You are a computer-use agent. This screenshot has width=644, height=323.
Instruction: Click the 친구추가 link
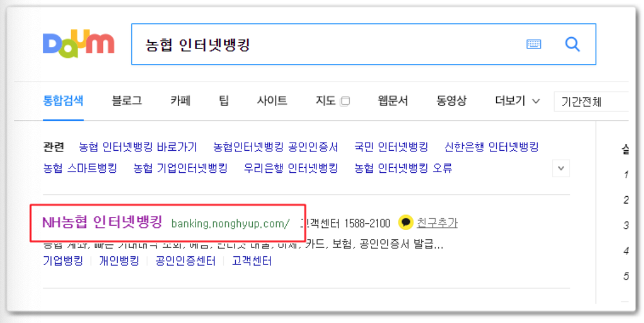click(437, 223)
